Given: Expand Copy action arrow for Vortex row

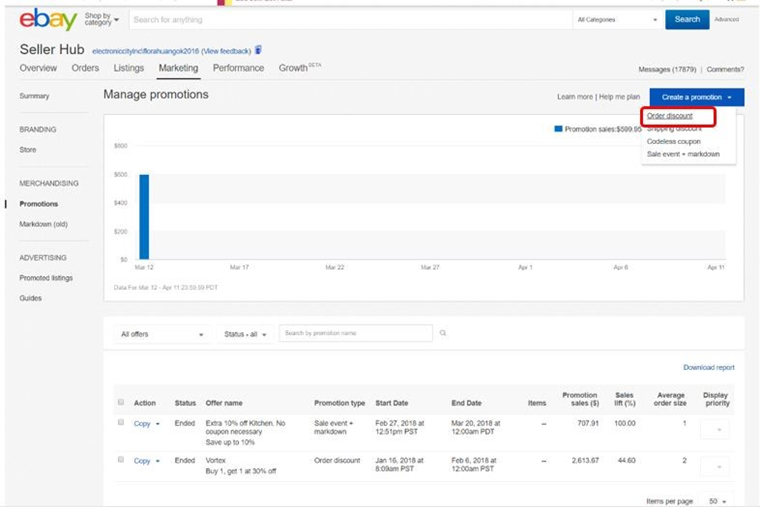Looking at the screenshot, I should (x=157, y=461).
